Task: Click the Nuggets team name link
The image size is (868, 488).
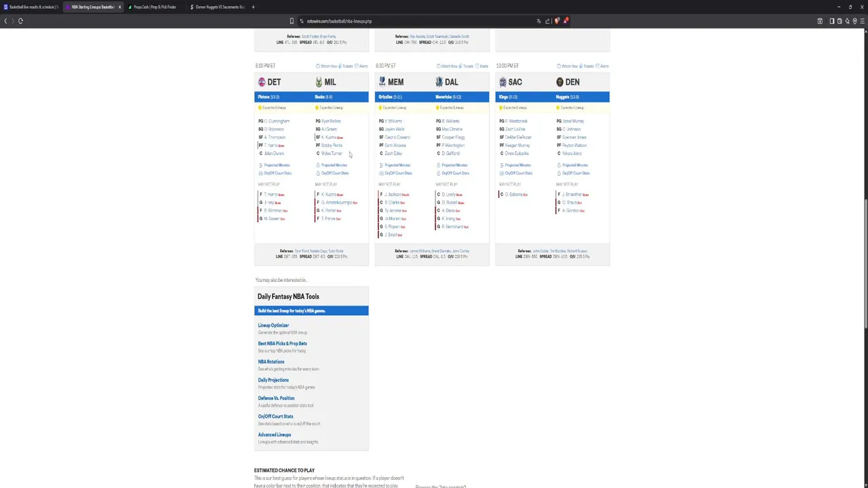Action: click(567, 97)
